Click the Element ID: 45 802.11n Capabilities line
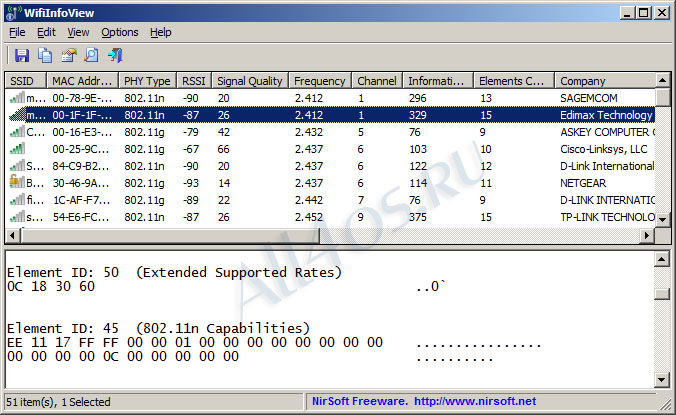Viewport: 676px width, 415px height. [158, 328]
